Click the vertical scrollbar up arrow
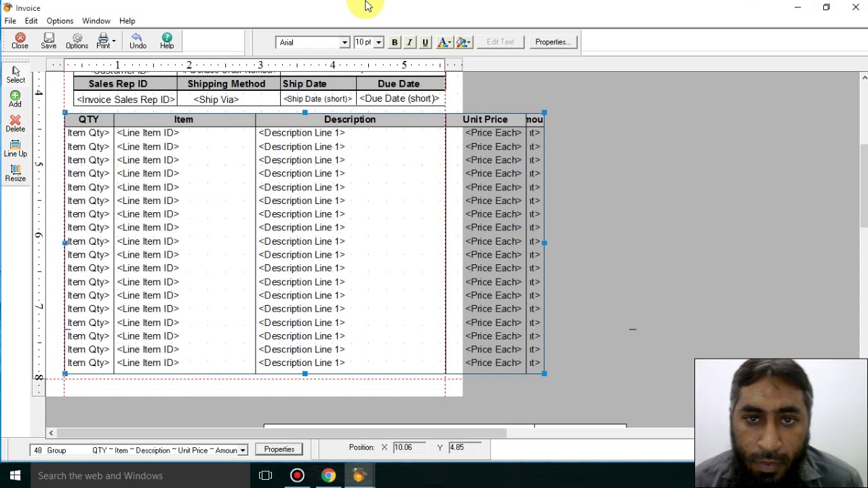This screenshot has width=868, height=488. click(863, 77)
